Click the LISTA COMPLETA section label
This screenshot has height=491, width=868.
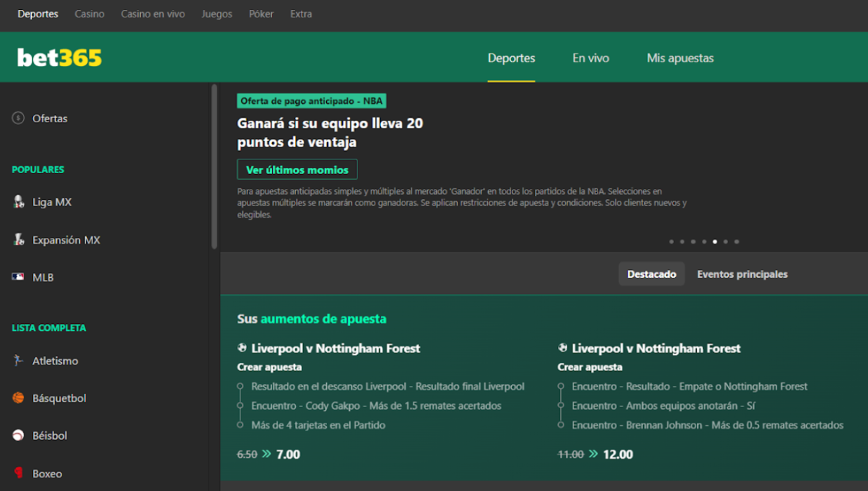[x=49, y=328]
